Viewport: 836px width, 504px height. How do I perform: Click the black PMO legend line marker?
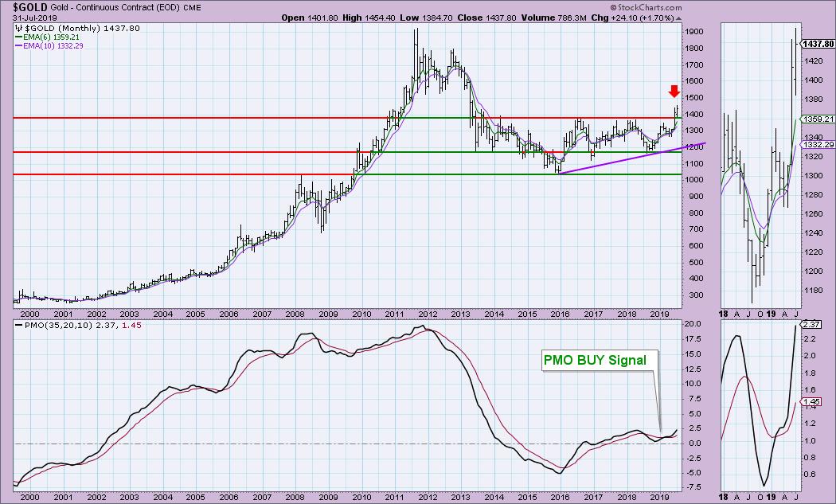click(18, 326)
